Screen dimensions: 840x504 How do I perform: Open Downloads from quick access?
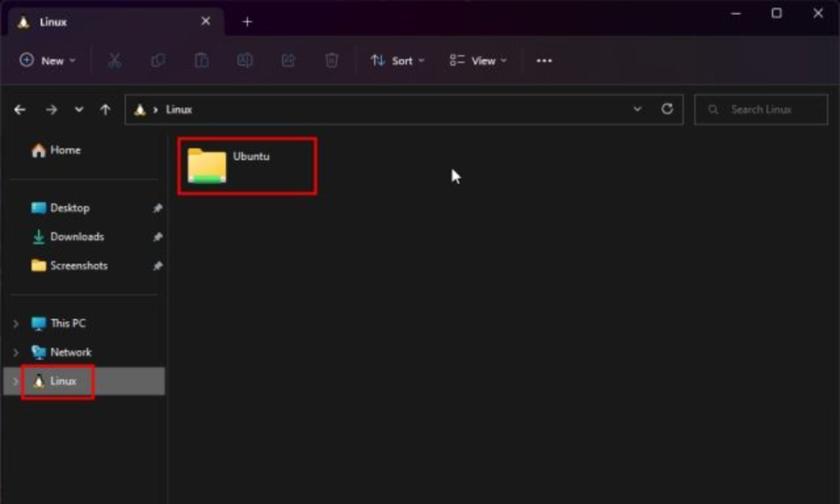[x=67, y=236]
